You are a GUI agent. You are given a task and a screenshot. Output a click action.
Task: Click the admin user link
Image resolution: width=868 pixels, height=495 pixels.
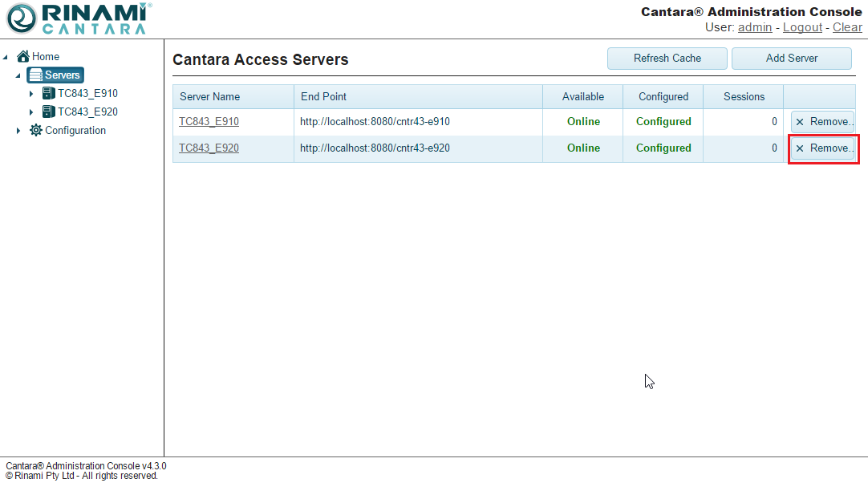pyautogui.click(x=755, y=27)
